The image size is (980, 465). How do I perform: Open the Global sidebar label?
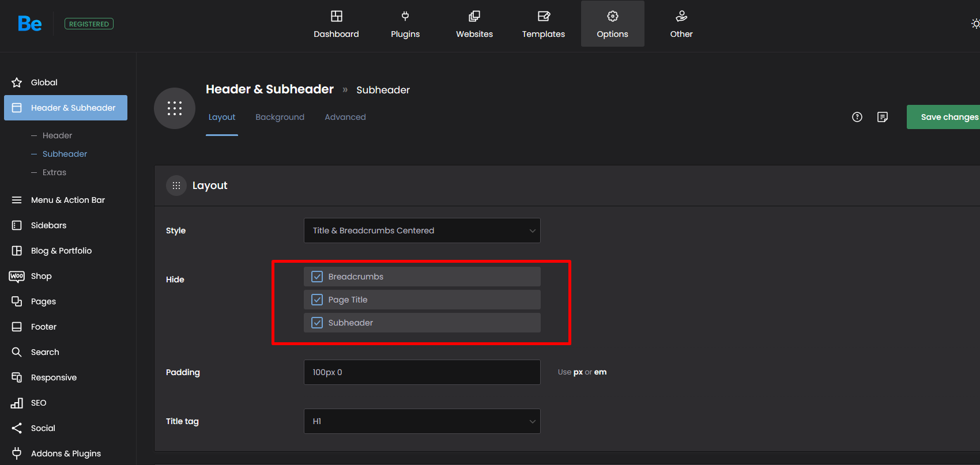[44, 82]
